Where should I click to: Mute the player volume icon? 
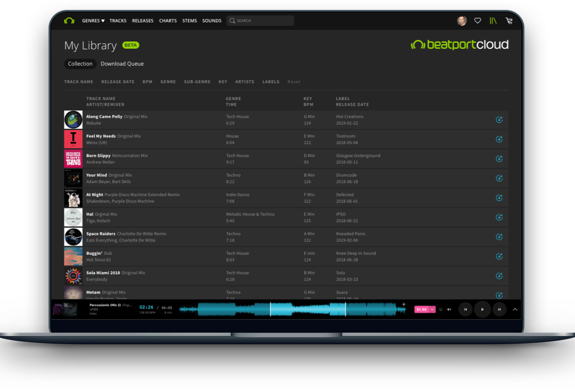pyautogui.click(x=449, y=310)
